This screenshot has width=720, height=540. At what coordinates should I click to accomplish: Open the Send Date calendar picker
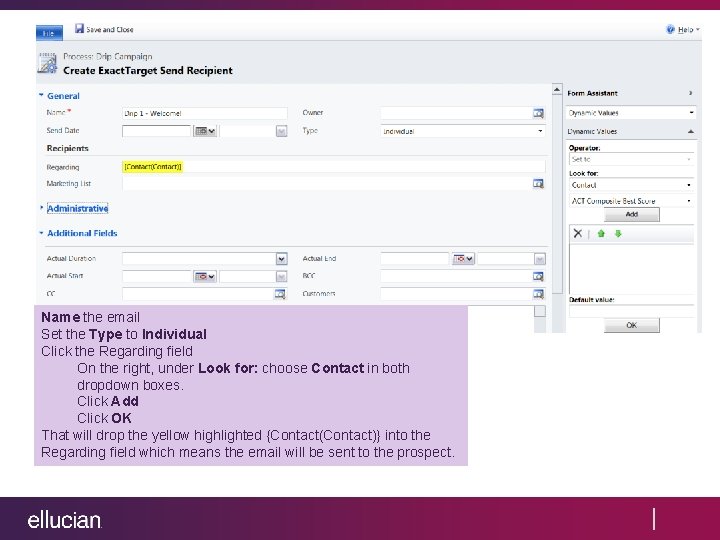pyautogui.click(x=205, y=131)
